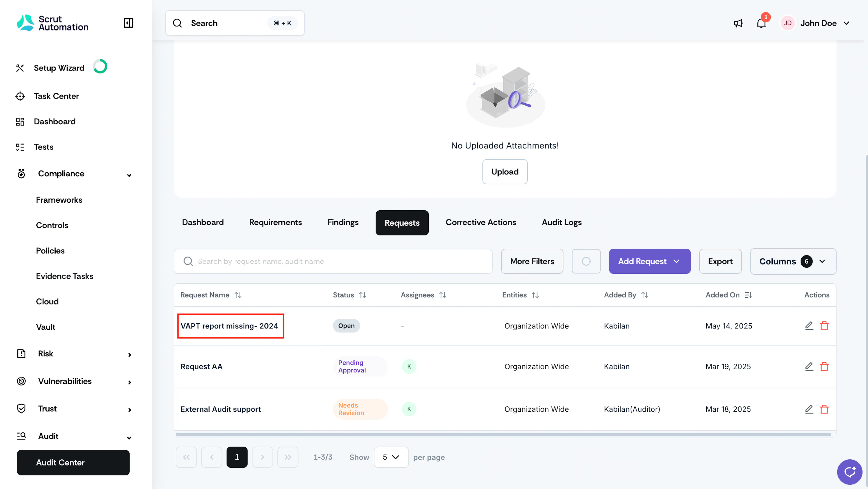The image size is (868, 489).
Task: Edit the VAPT report missing- 2024 request
Action: (809, 326)
